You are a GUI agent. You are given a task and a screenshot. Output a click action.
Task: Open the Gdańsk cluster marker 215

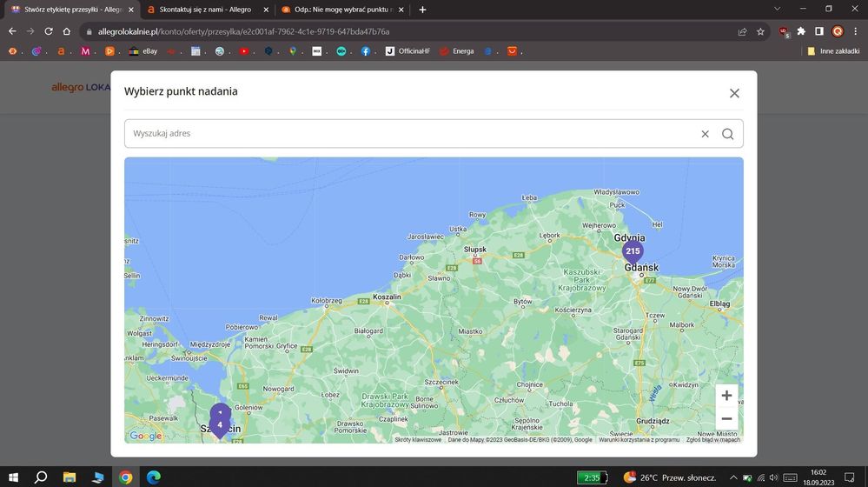[x=633, y=251]
